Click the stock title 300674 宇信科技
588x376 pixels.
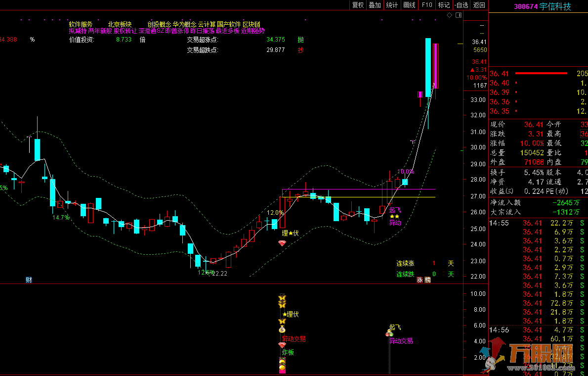point(542,6)
